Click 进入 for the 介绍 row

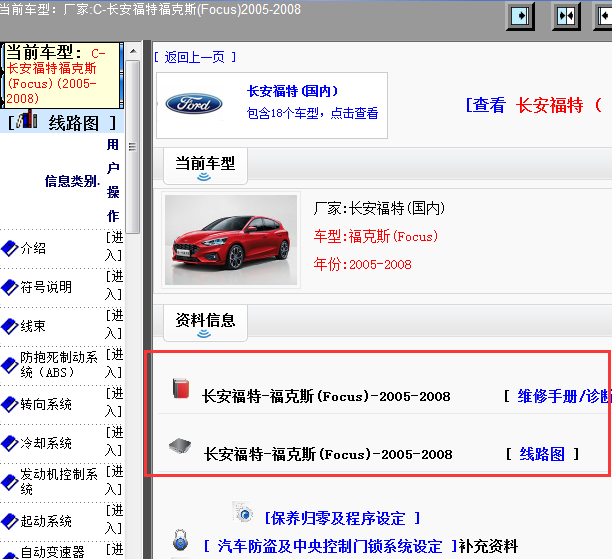[x=114, y=246]
